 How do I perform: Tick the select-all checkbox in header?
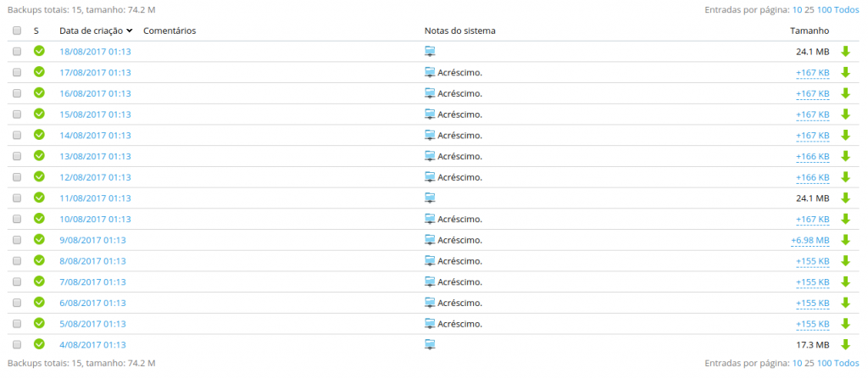[17, 31]
